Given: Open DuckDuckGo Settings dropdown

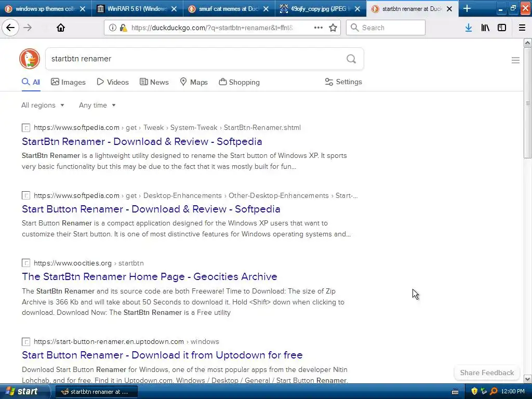Looking at the screenshot, I should point(343,82).
